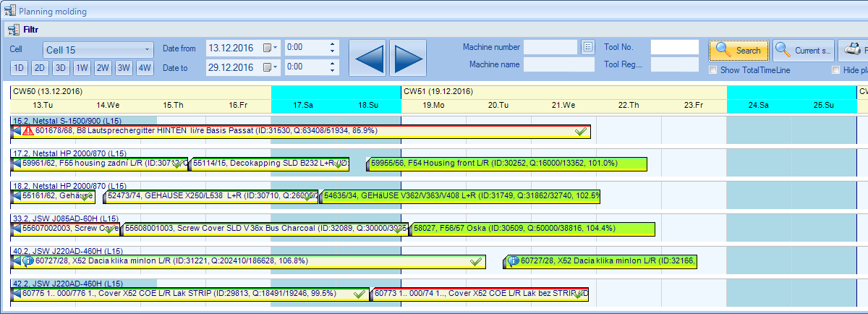Image resolution: width=868 pixels, height=314 pixels.
Task: Click the blue info icon on first 60727/28 job
Action: (x=27, y=261)
